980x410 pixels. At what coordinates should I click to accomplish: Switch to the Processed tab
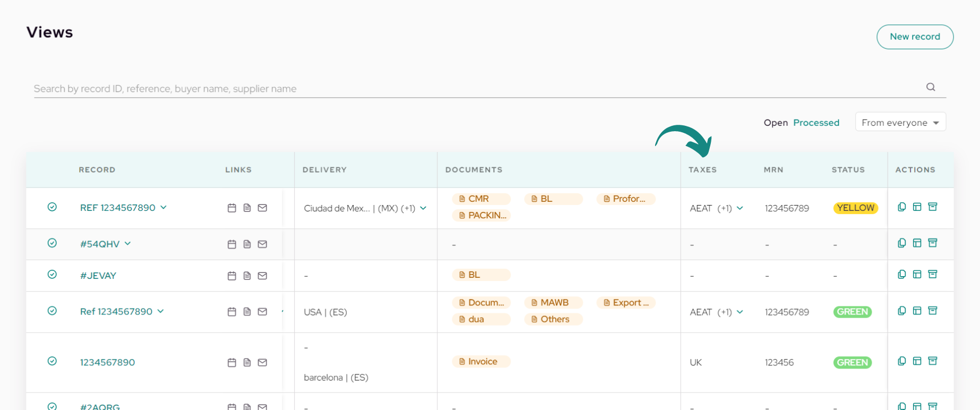click(816, 123)
